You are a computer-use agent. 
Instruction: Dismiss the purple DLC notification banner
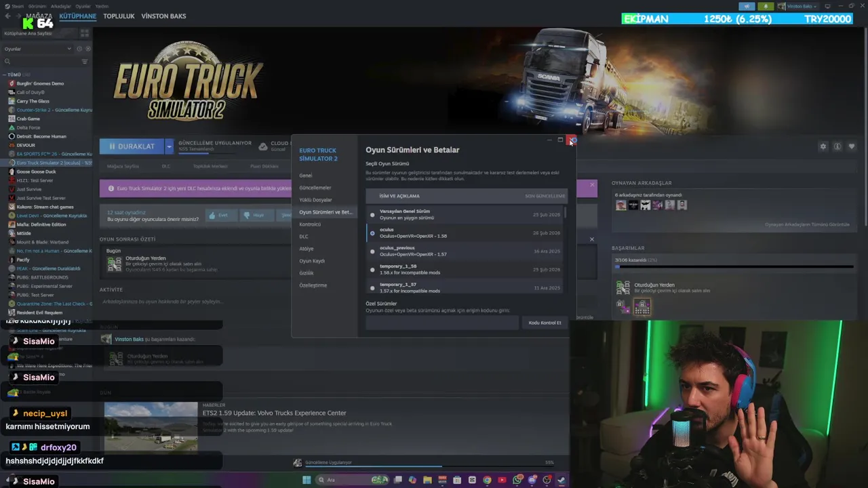(x=592, y=184)
